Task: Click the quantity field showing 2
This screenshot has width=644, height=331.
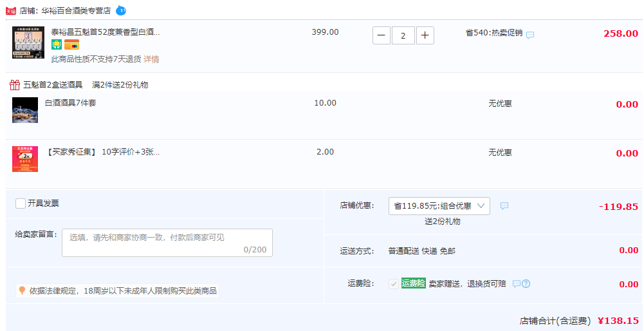Action: [403, 36]
